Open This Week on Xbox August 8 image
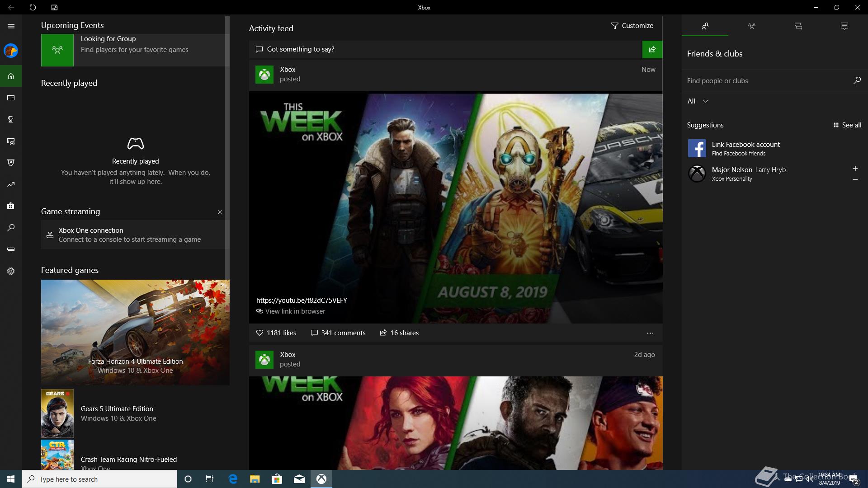The image size is (868, 488). (456, 208)
